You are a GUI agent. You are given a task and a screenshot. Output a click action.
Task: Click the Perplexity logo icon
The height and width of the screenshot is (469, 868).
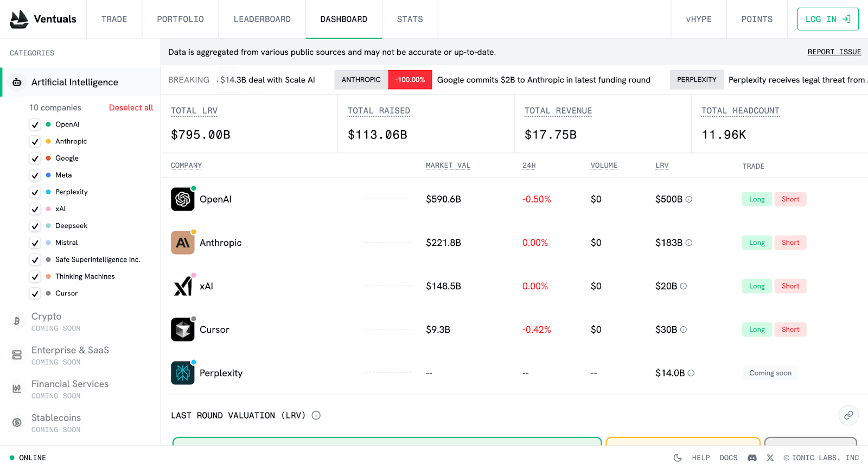pos(183,373)
